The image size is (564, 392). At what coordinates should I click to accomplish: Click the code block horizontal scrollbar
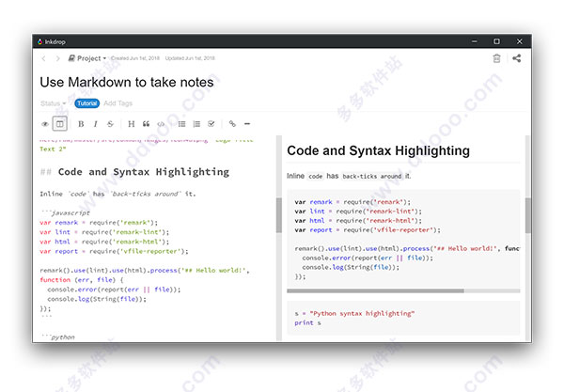tap(375, 290)
